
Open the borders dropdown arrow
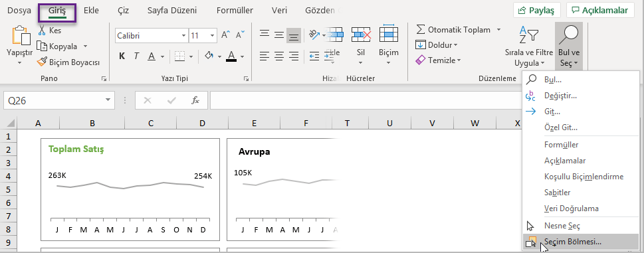click(x=190, y=56)
